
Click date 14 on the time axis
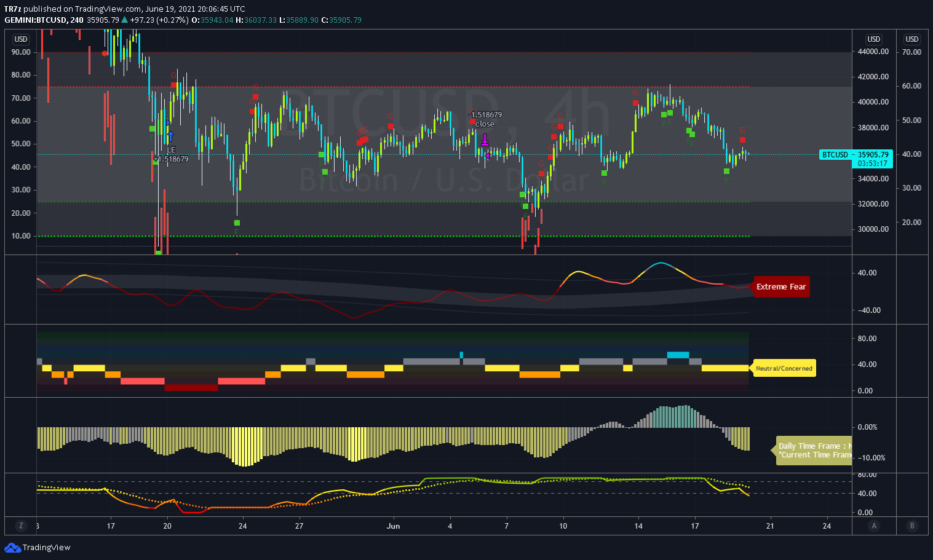638,526
